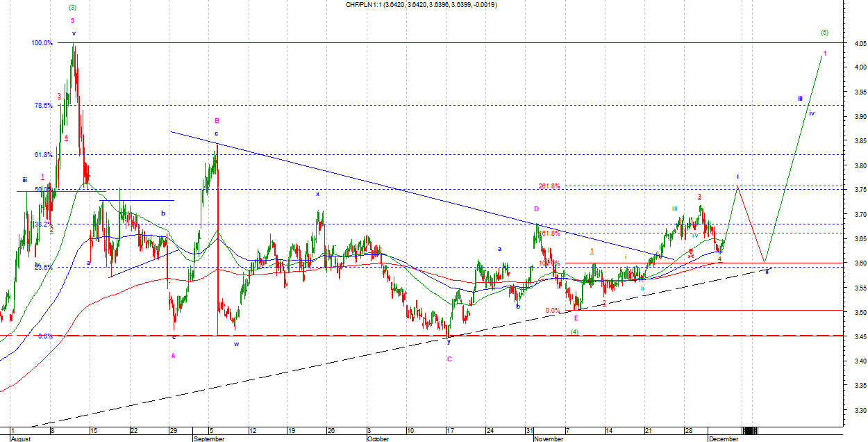
Task: Click the magenta C wave label
Action: click(x=449, y=359)
